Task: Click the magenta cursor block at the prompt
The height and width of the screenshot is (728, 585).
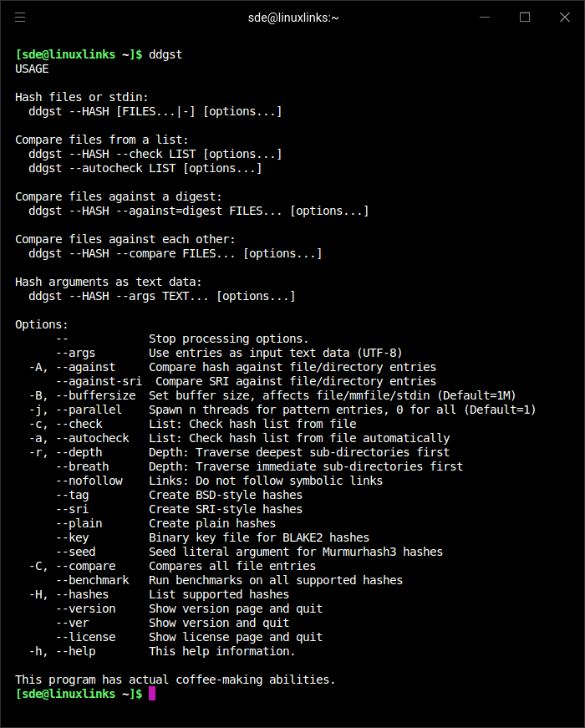Action: pyautogui.click(x=152, y=694)
